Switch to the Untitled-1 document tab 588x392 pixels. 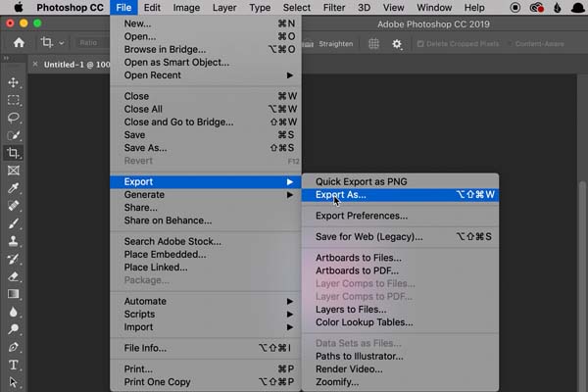[76, 65]
